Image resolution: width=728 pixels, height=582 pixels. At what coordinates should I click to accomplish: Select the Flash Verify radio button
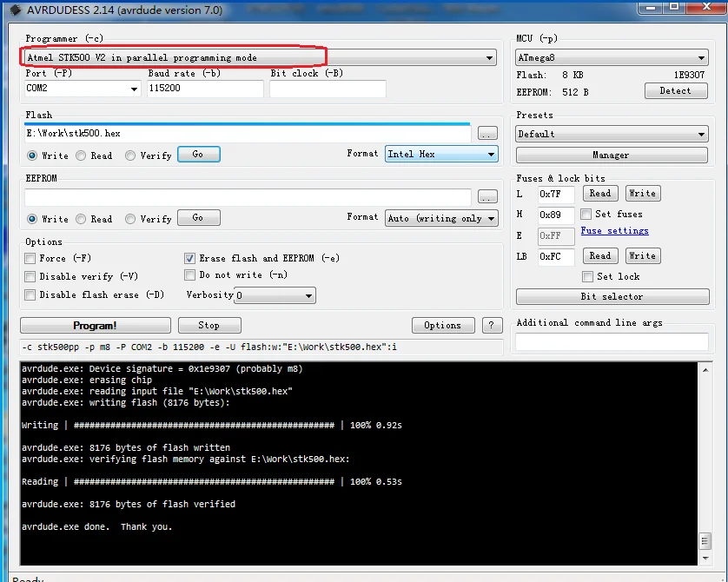[130, 155]
